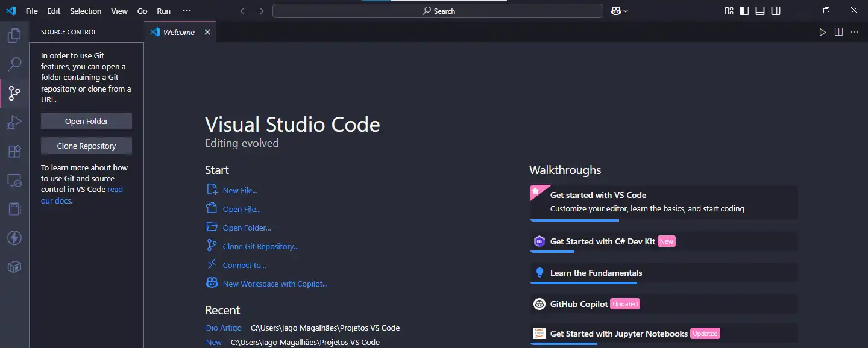This screenshot has width=868, height=348.
Task: Open the Extensions view
Action: pyautogui.click(x=14, y=151)
